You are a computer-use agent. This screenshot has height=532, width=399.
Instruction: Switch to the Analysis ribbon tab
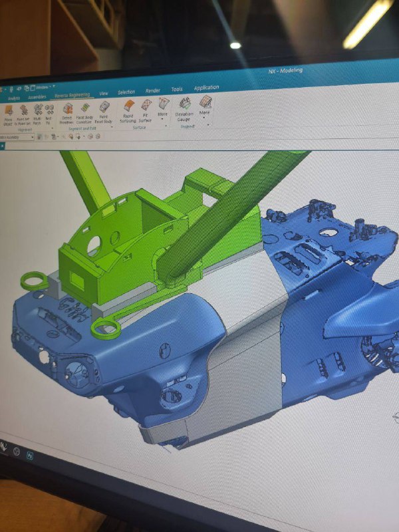click(x=14, y=98)
